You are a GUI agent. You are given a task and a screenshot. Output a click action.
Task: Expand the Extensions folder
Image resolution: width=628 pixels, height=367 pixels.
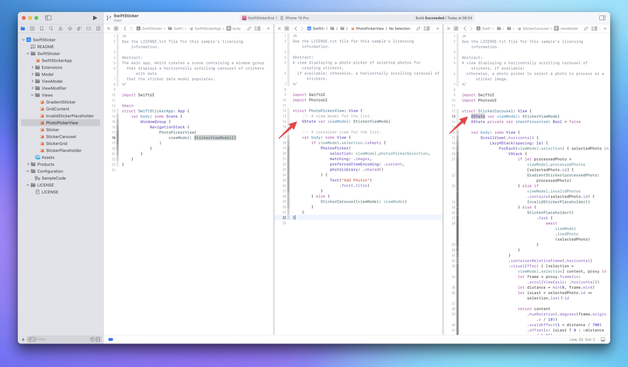click(32, 67)
